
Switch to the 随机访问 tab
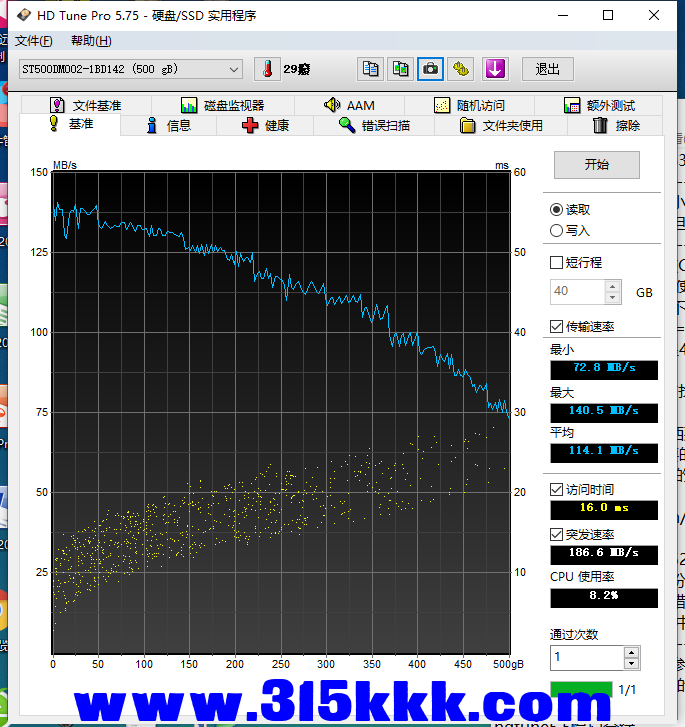(x=469, y=105)
